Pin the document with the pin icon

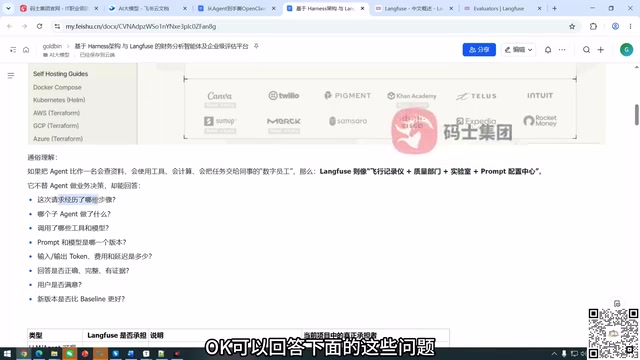point(256,46)
